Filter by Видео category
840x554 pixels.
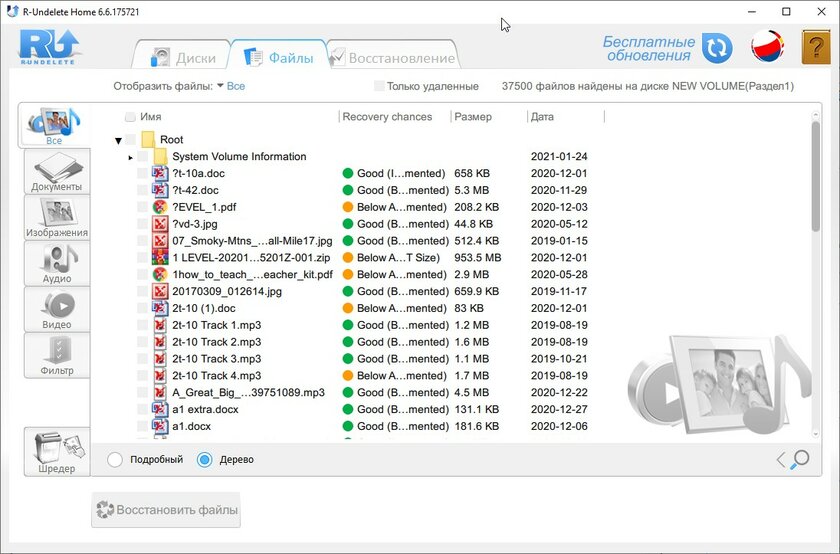57,310
